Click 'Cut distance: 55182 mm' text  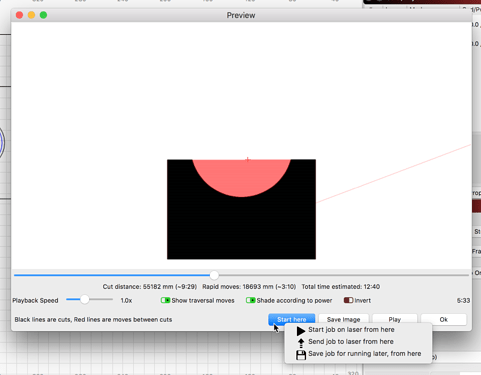point(150,287)
